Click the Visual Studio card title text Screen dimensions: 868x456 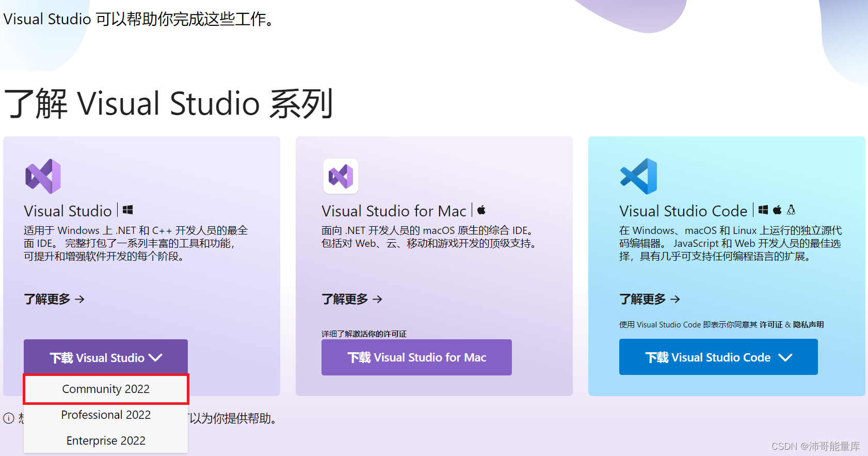click(68, 211)
